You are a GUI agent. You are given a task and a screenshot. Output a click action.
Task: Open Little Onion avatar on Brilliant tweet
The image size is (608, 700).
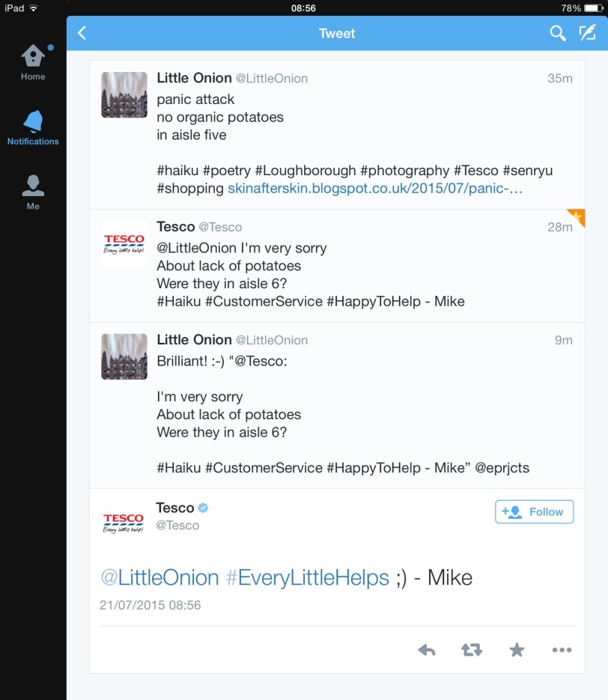[x=124, y=356]
